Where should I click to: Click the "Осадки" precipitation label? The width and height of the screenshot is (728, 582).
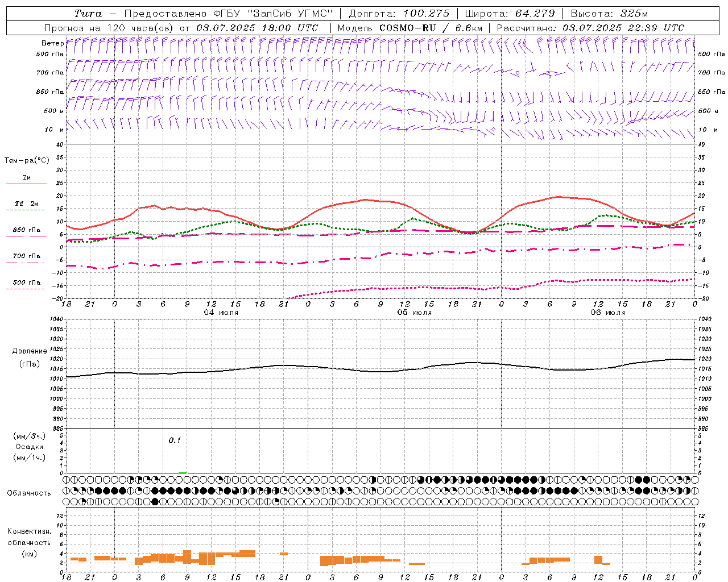(x=30, y=447)
